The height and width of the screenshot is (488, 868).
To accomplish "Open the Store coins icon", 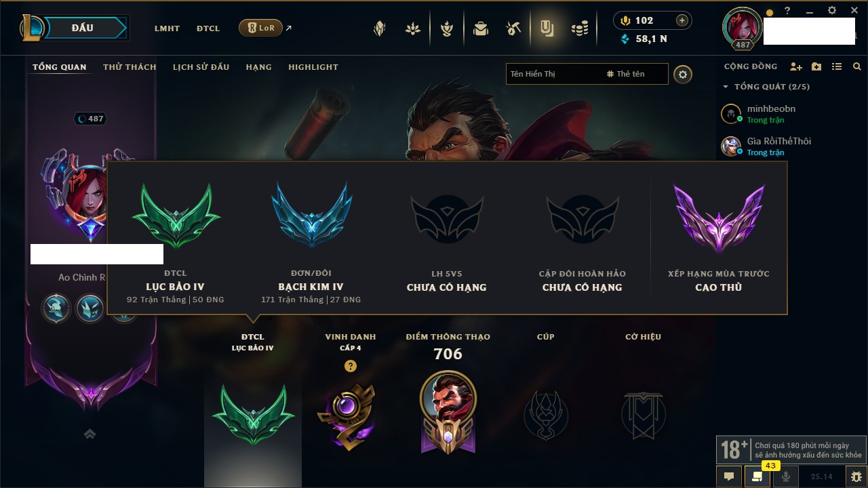I will [579, 28].
